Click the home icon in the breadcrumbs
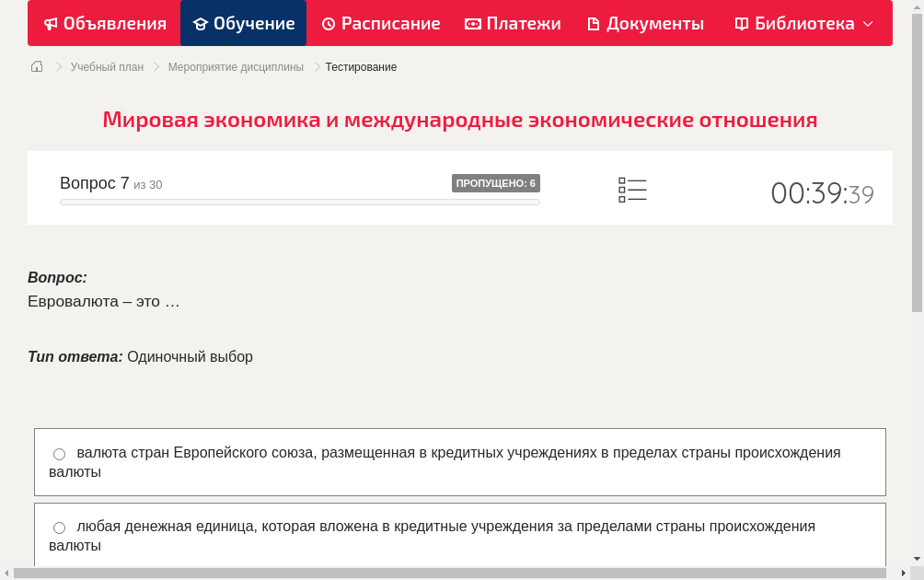The image size is (924, 580). coord(36,66)
